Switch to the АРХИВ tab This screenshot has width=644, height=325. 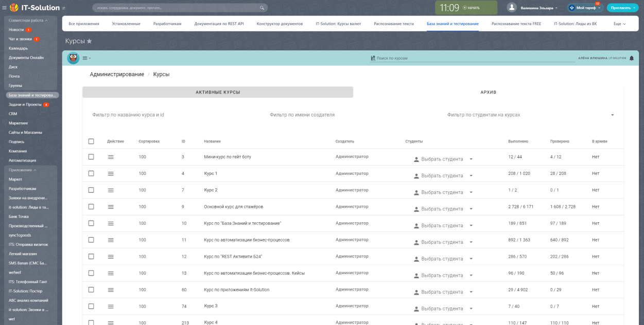tap(488, 93)
